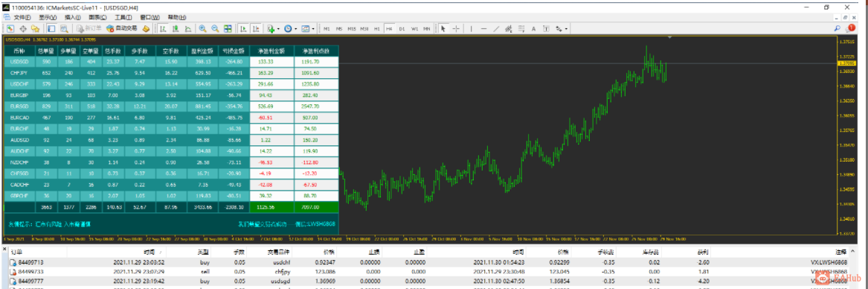Open the Profiles crosshair-style icon
The width and height of the screenshot is (868, 289).
tap(23, 28)
